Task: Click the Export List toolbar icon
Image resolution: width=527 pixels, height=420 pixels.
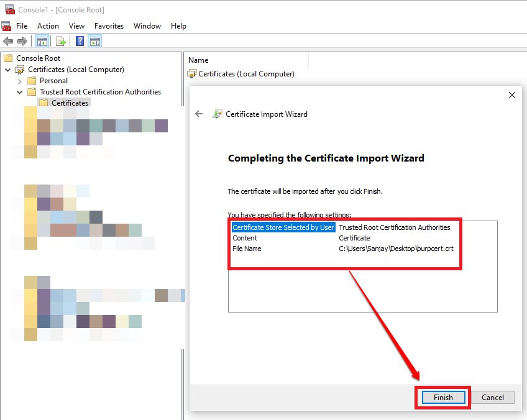Action: (x=61, y=42)
